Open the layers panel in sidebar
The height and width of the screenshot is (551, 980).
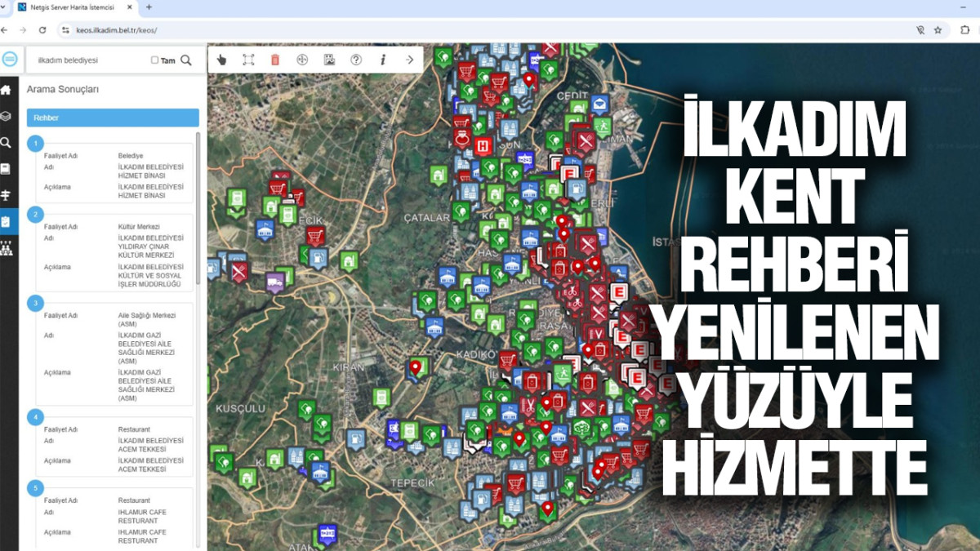(6, 116)
